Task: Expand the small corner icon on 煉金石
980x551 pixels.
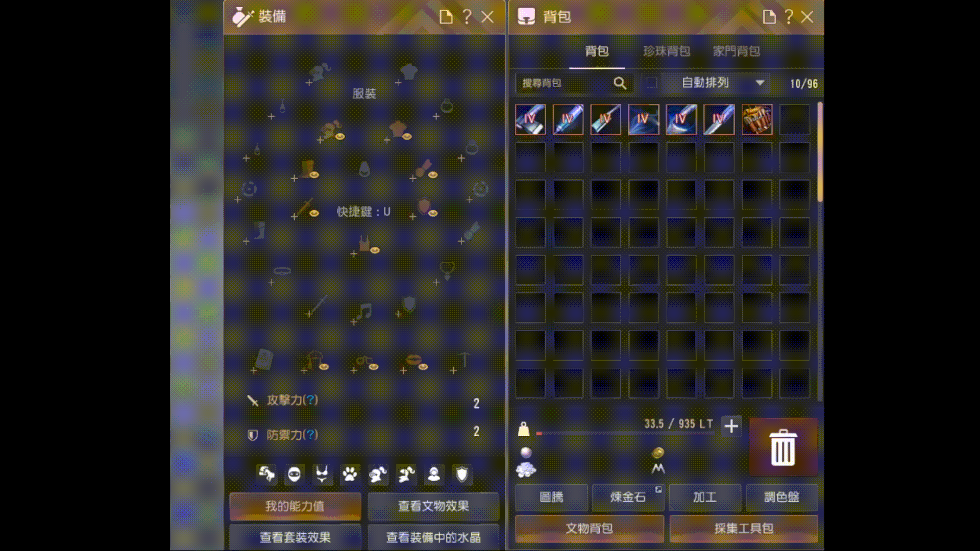Action: click(658, 489)
